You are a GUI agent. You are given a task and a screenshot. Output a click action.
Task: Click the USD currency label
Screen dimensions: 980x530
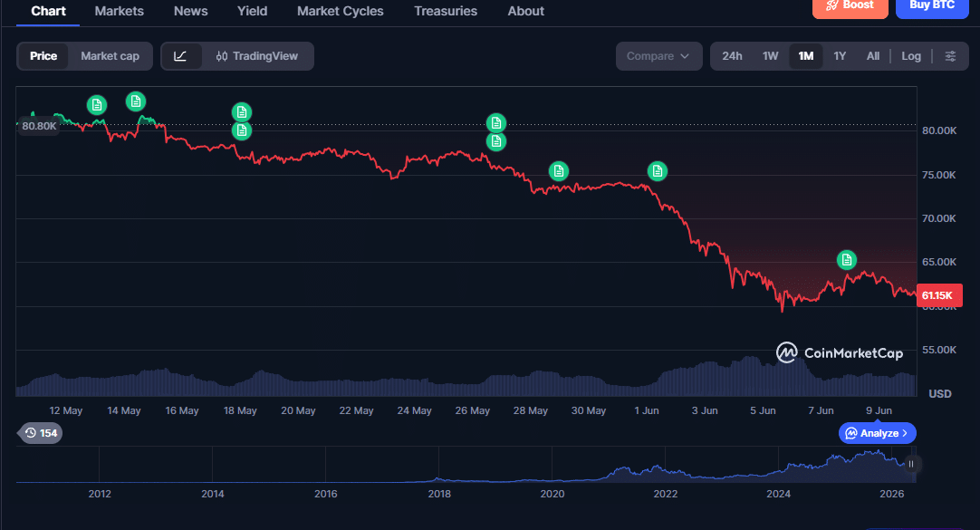tap(940, 394)
